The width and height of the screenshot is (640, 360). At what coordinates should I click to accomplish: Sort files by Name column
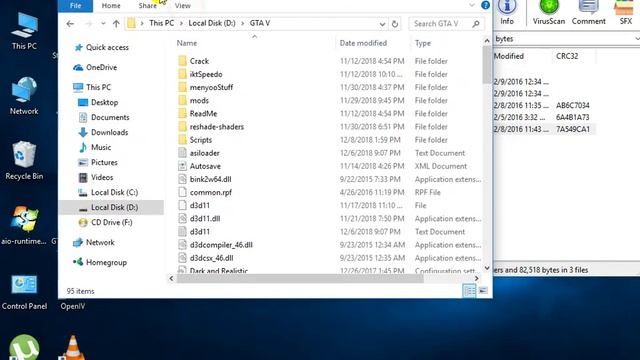187,43
